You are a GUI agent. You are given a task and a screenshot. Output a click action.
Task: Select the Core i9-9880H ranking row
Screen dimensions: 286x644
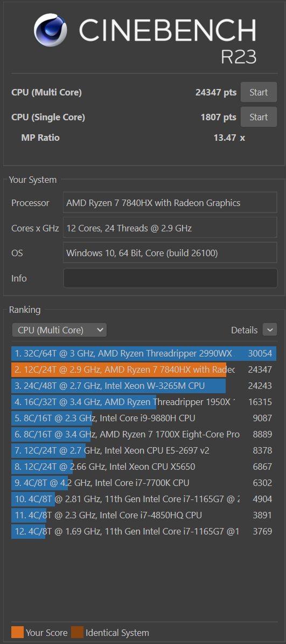144,418
